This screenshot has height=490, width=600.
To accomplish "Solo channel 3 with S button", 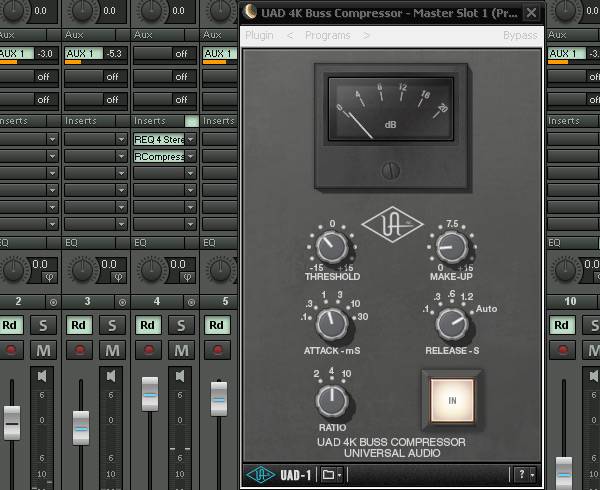I will coord(112,326).
